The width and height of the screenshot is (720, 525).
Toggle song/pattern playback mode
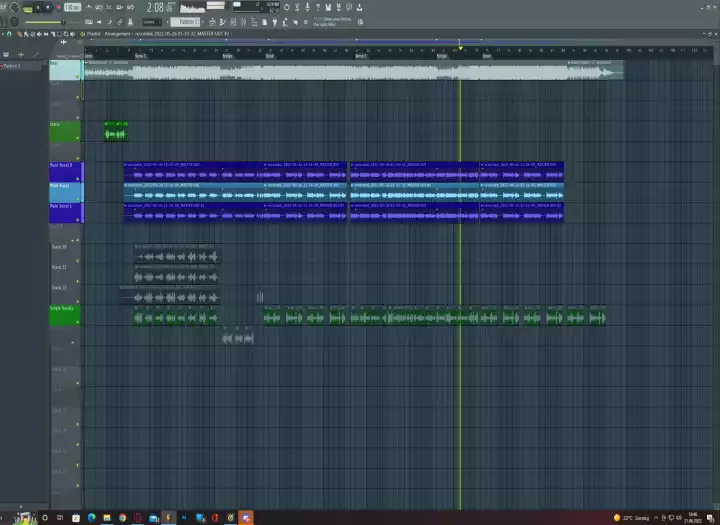click(28, 9)
